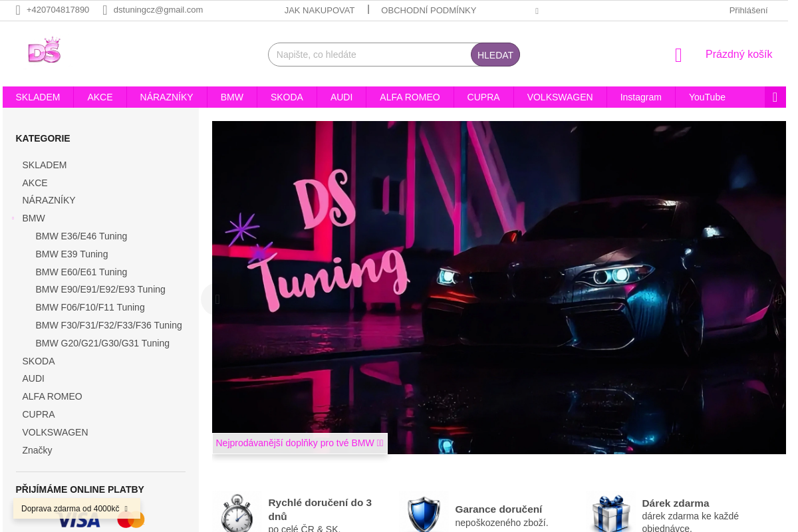This screenshot has width=798, height=532.
Task: Click the blue shield guarantee icon
Action: pyautogui.click(x=424, y=514)
